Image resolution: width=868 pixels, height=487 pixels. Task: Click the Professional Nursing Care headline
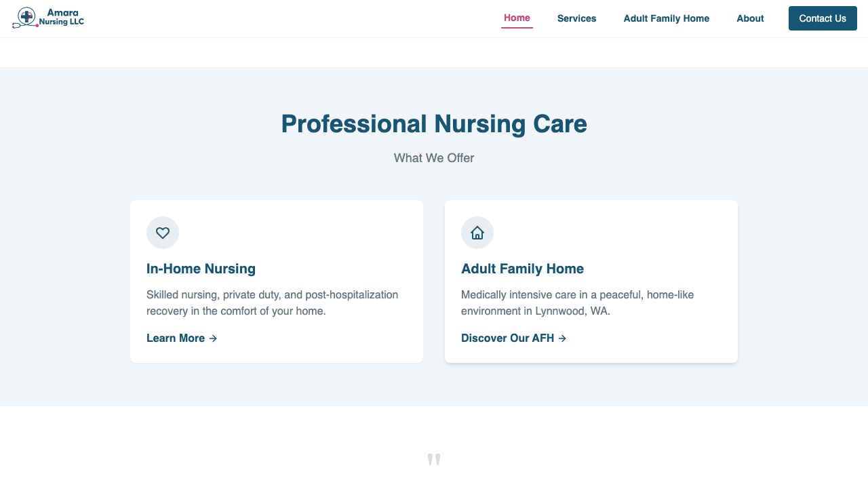434,124
